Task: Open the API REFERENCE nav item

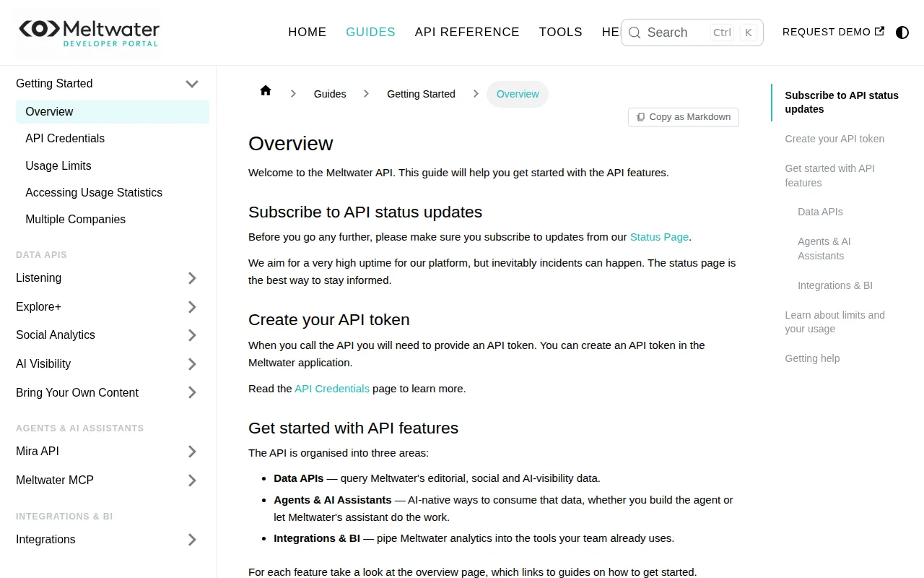Action: point(467,32)
